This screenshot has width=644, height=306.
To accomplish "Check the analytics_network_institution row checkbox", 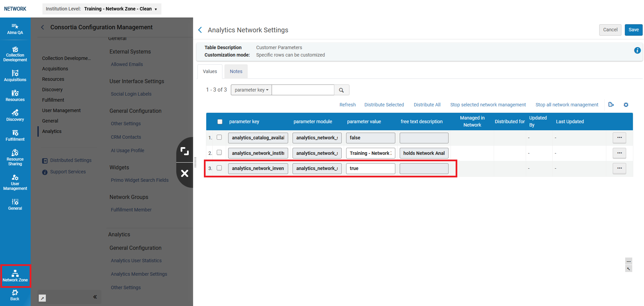I will [x=219, y=152].
